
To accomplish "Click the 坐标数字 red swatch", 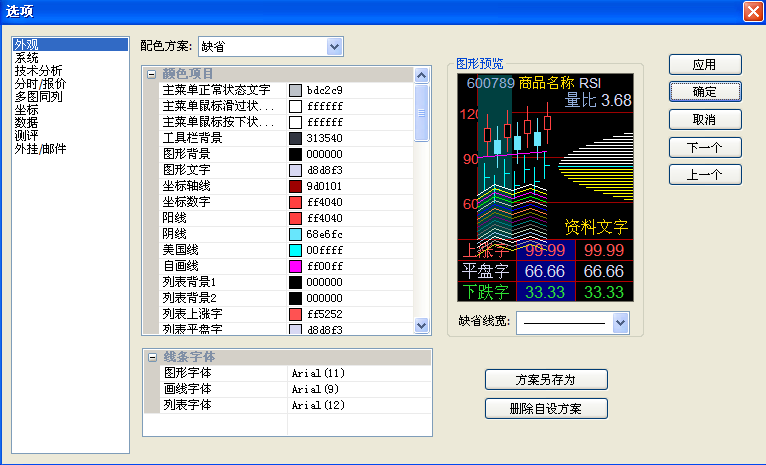I will (x=295, y=202).
